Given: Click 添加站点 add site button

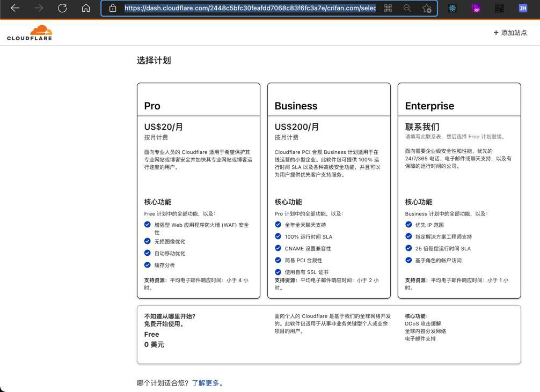Looking at the screenshot, I should click(x=510, y=33).
